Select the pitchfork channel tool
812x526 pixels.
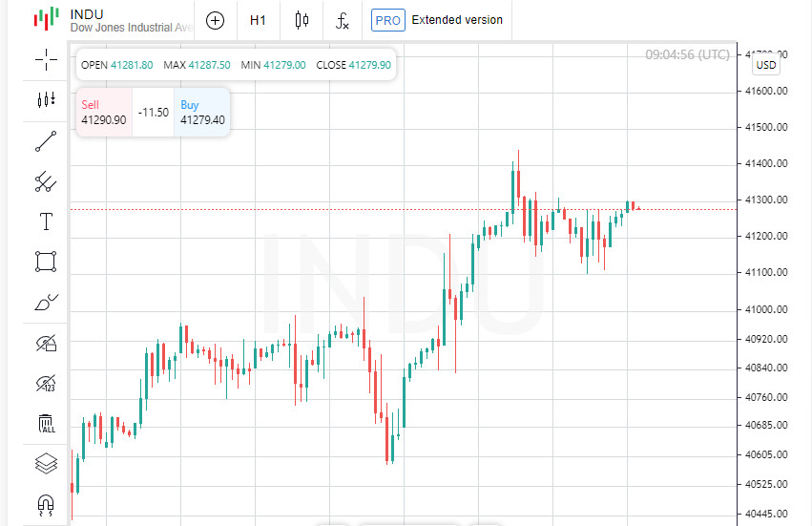[x=46, y=181]
